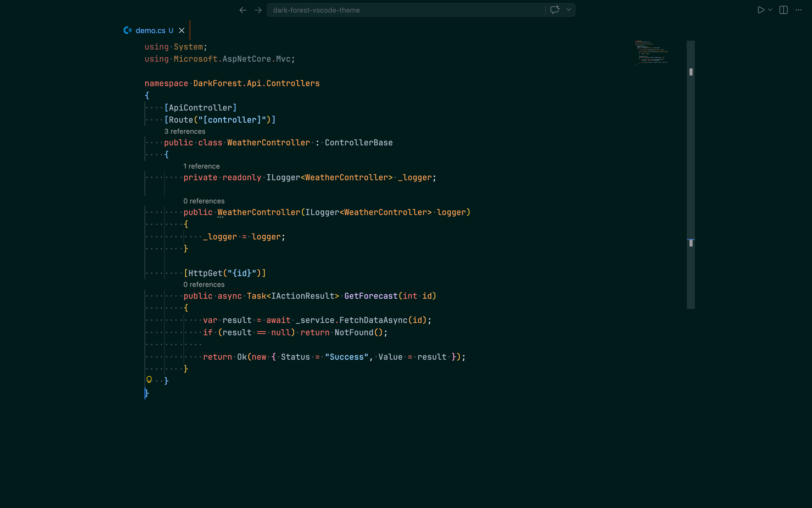Show code actions with the lightbulb icon
This screenshot has width=812, height=508.
[149, 380]
